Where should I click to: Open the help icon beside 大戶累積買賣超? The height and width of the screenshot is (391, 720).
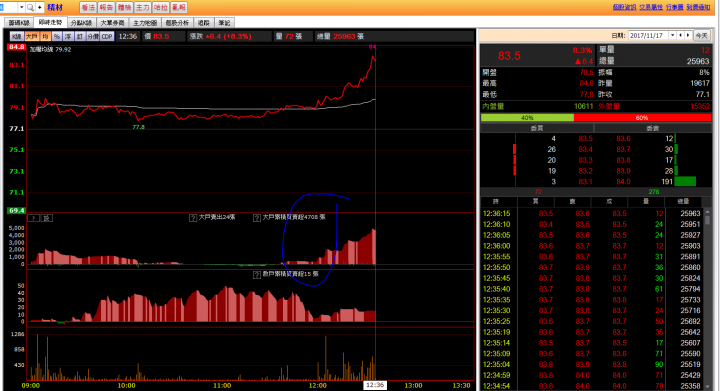[257, 218]
